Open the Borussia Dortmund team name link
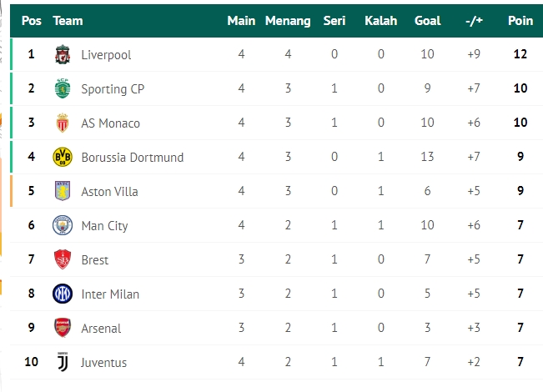The height and width of the screenshot is (392, 543). point(133,157)
